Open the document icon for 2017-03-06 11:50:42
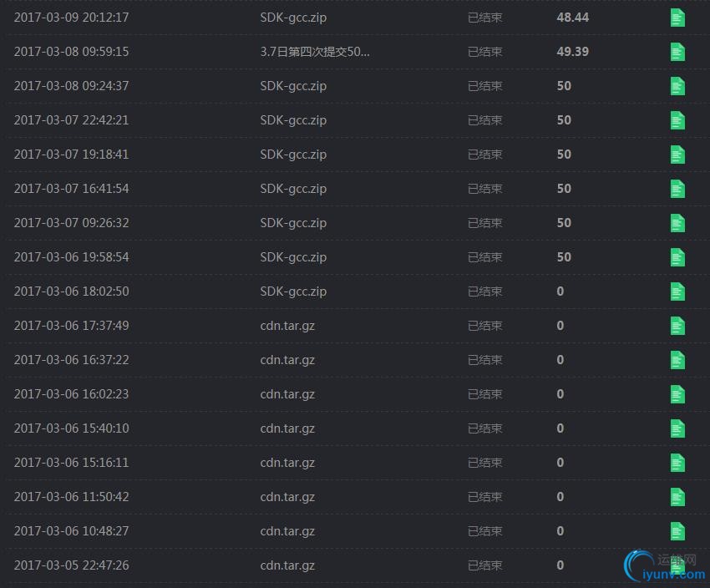This screenshot has height=588, width=710. [x=677, y=497]
